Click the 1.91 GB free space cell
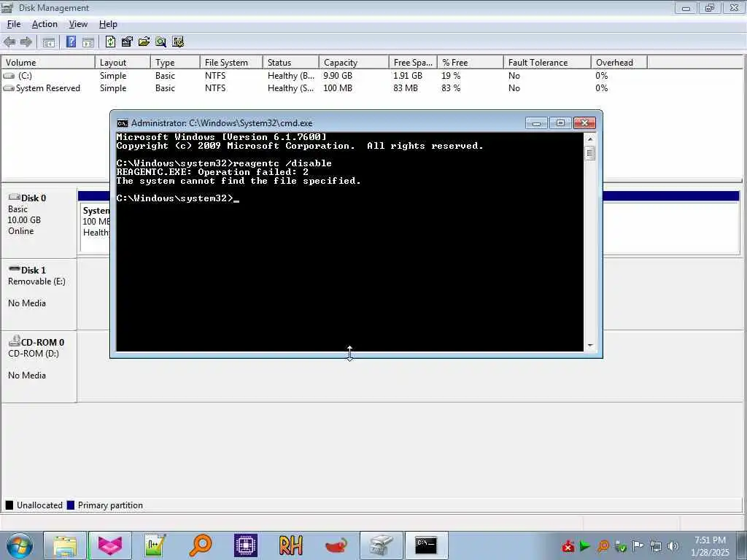The height and width of the screenshot is (560, 747). tap(408, 76)
